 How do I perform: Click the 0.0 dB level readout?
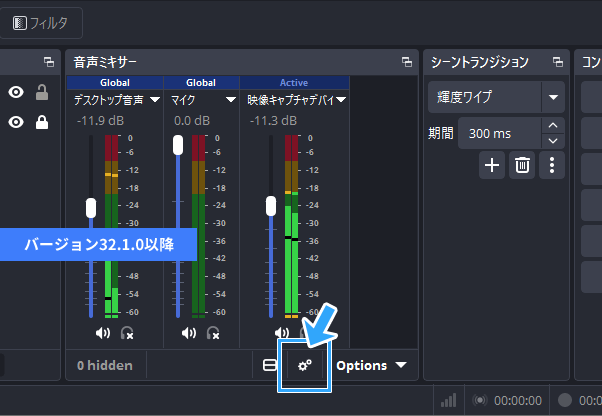coord(192,121)
